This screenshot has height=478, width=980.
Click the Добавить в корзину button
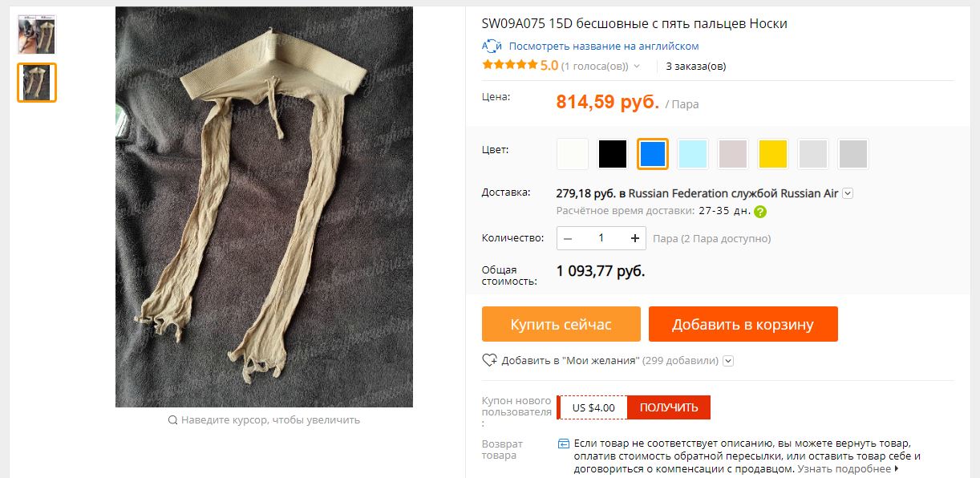743,324
